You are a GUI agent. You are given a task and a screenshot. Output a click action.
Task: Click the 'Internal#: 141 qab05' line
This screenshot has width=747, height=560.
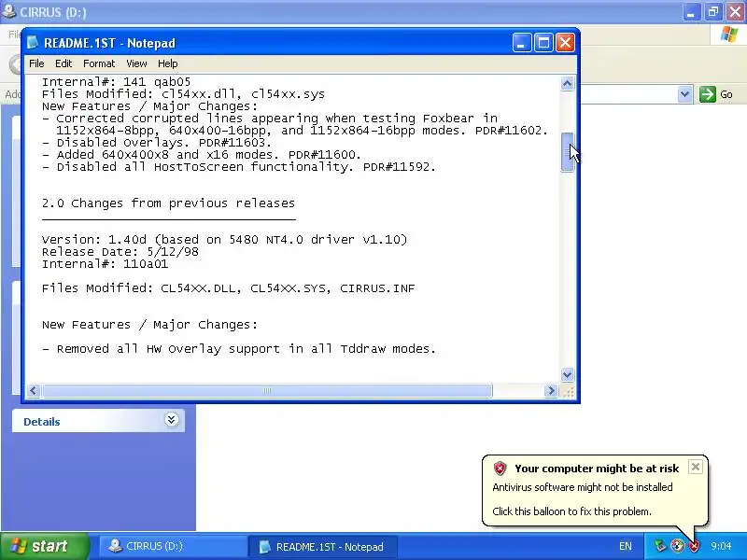pyautogui.click(x=116, y=81)
